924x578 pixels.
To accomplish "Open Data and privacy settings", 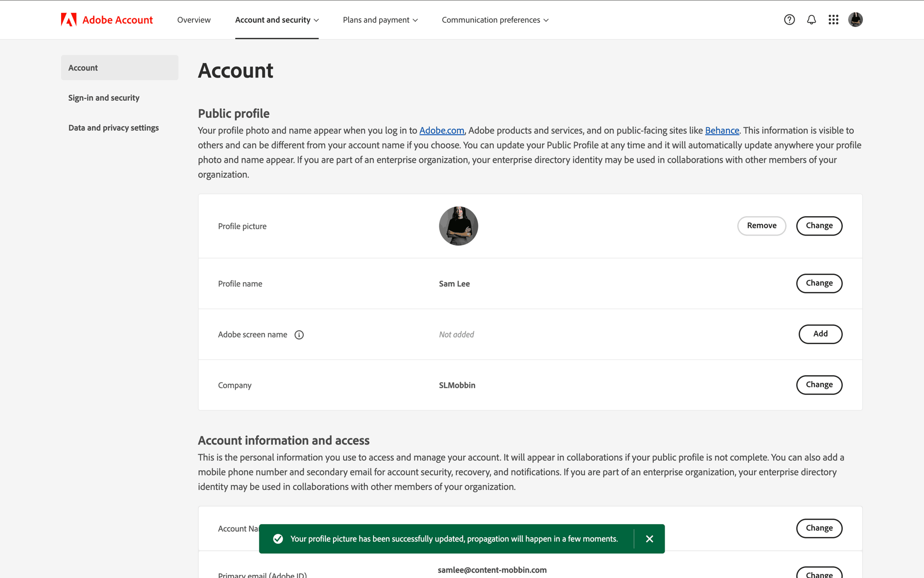I will [113, 128].
